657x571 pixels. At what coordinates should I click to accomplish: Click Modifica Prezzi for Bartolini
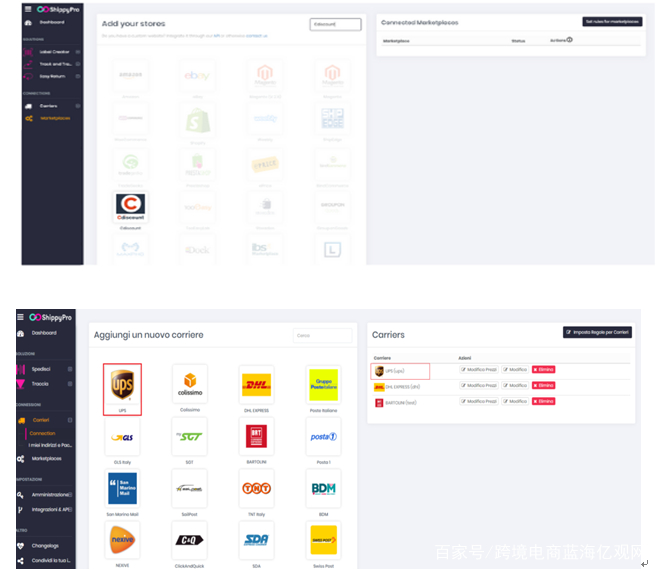click(x=479, y=401)
